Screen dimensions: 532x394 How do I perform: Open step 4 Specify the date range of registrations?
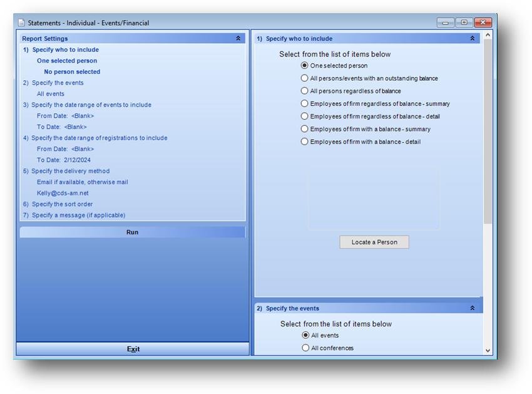point(95,138)
